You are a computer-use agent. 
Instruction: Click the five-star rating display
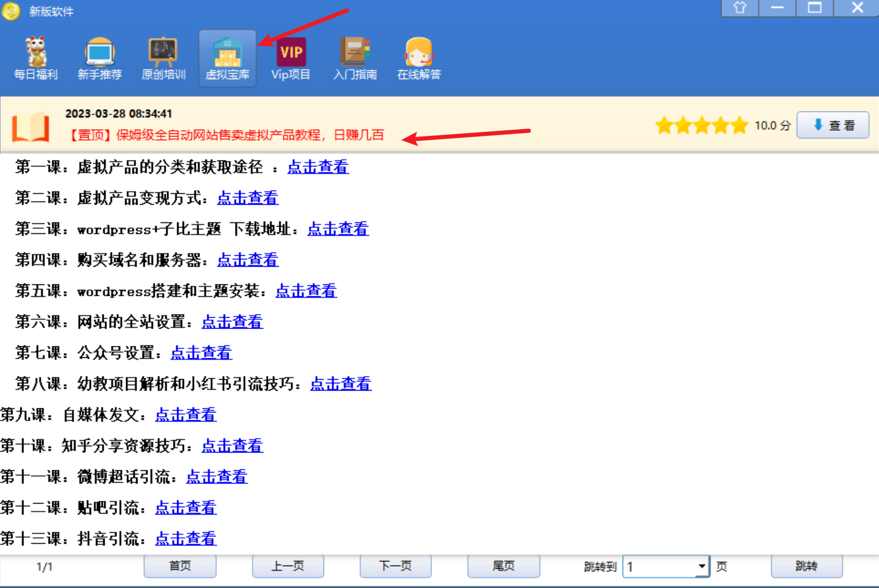701,126
